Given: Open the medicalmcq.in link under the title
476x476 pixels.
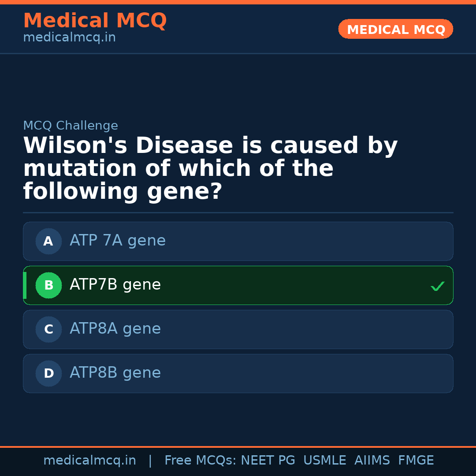Looking at the screenshot, I should pos(69,37).
